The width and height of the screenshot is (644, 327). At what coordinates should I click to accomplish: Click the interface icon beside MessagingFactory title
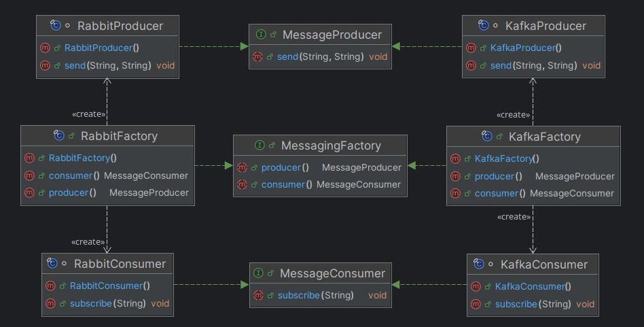260,145
